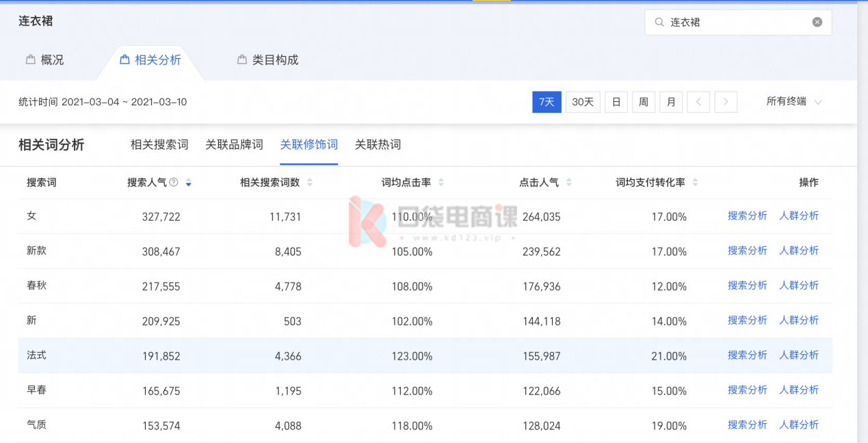Image resolution: width=868 pixels, height=443 pixels.
Task: Switch to the 概况 tab
Action: click(44, 60)
